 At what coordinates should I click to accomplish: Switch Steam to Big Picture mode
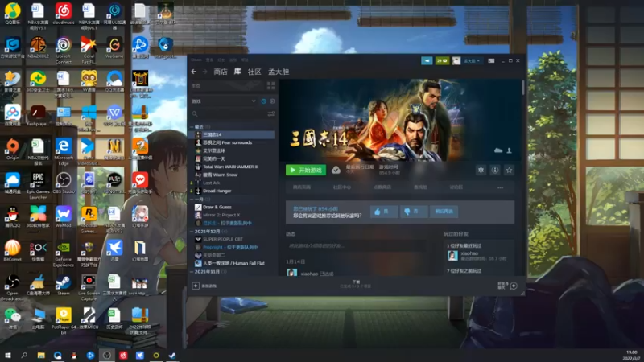click(491, 61)
